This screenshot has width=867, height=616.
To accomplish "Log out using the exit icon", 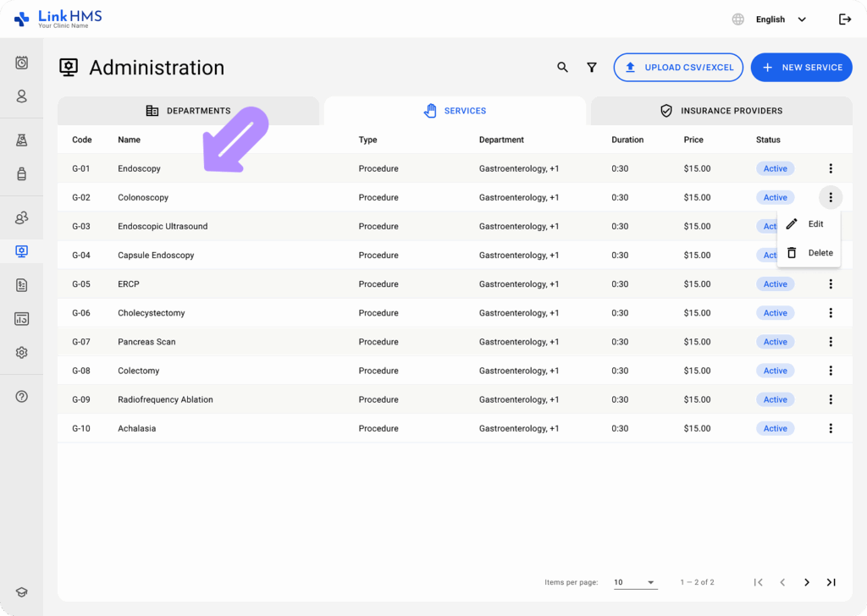I will 844,19.
